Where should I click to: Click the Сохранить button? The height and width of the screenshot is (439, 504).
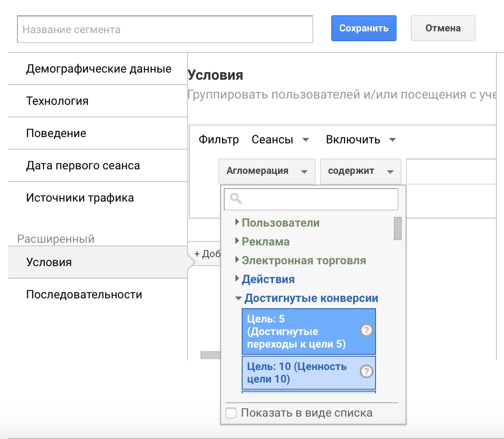363,28
